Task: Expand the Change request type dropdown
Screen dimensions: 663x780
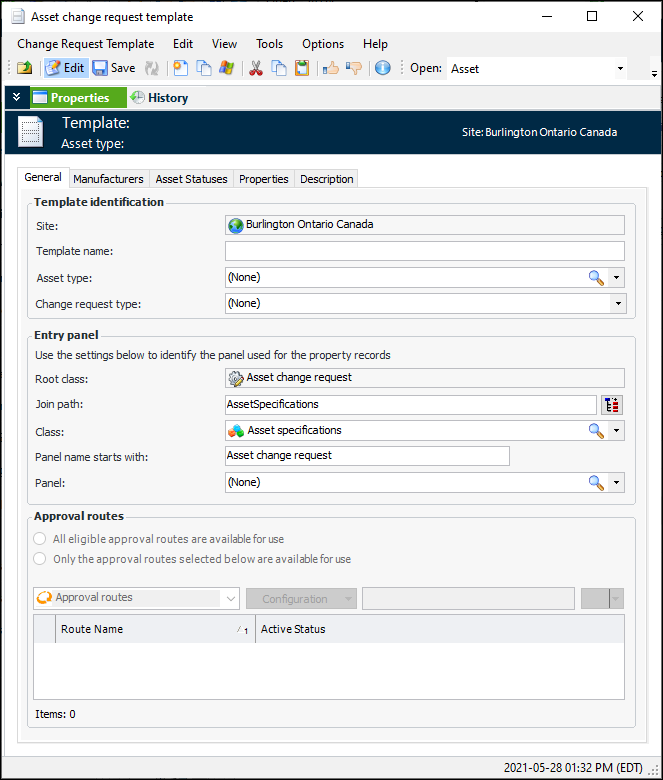Action: 618,303
